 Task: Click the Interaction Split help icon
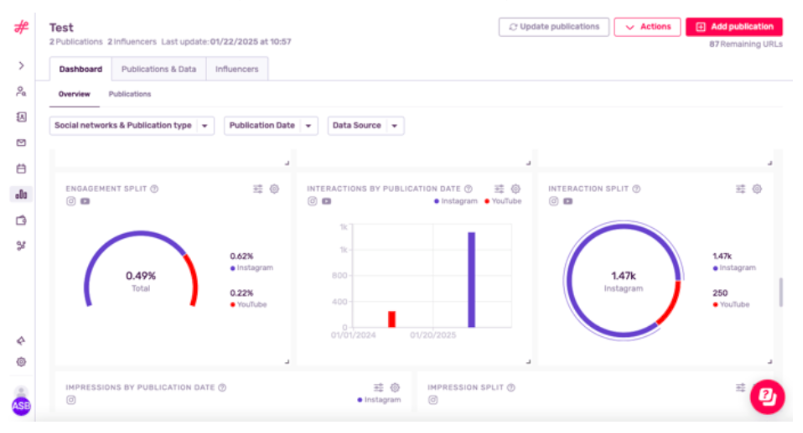[x=636, y=189]
